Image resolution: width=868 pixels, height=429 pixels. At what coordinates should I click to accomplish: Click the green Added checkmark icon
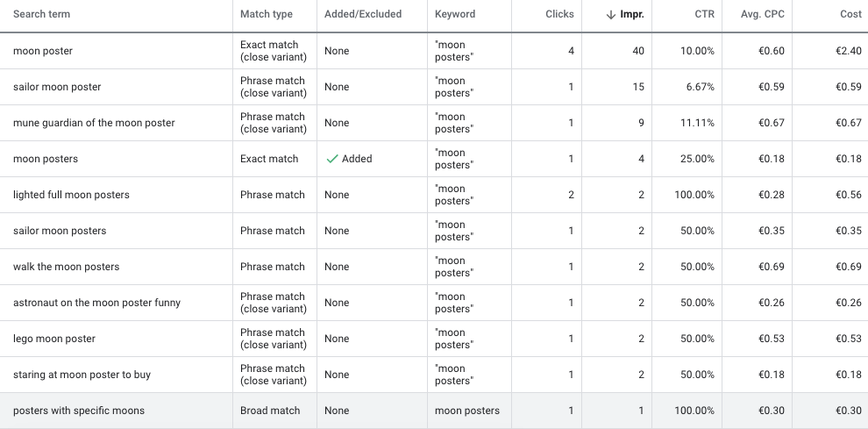[331, 159]
